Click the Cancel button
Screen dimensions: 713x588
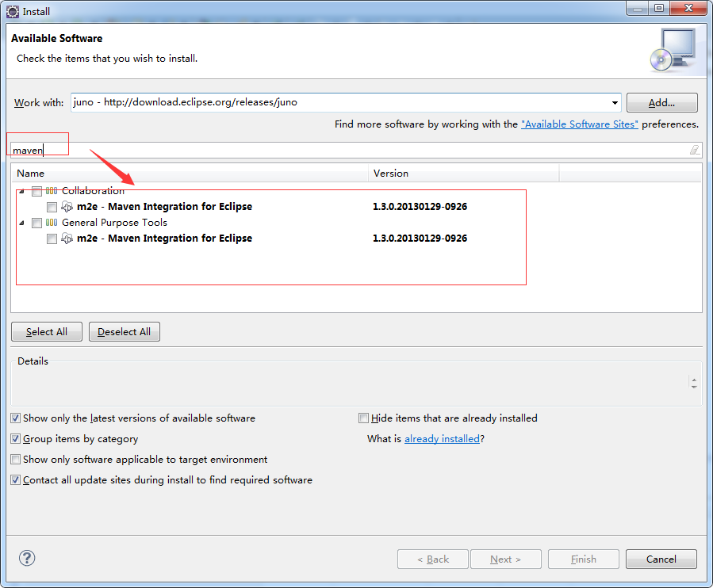click(x=661, y=559)
